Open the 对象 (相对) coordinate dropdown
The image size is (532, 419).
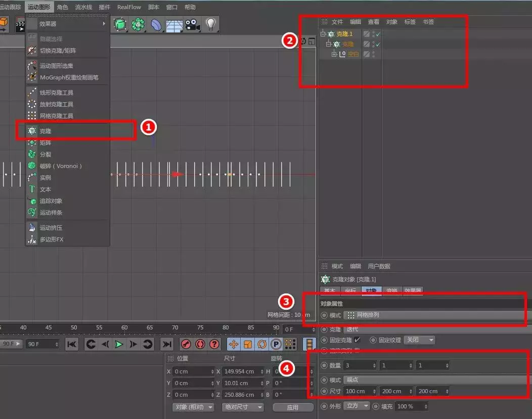194,407
